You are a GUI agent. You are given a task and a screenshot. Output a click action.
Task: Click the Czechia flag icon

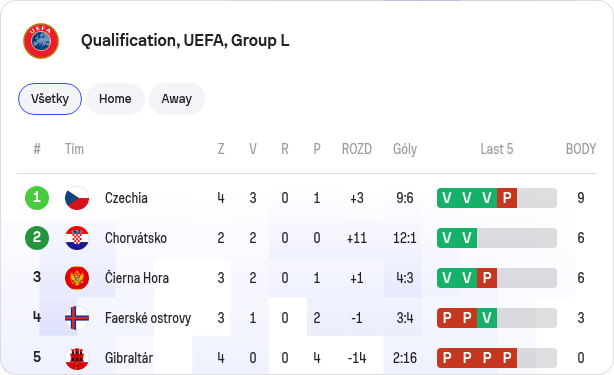pos(77,198)
